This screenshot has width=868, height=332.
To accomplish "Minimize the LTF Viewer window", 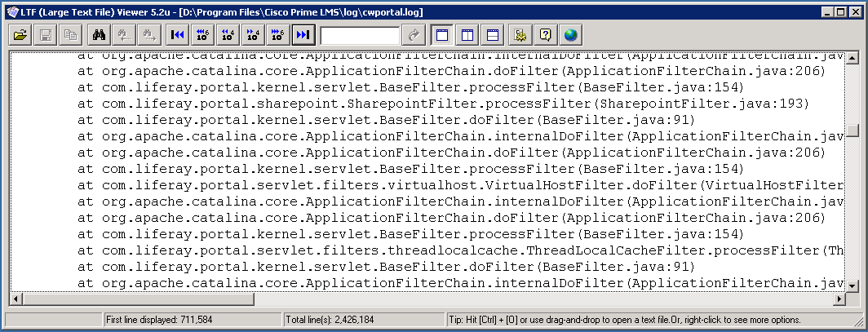I will [829, 11].
